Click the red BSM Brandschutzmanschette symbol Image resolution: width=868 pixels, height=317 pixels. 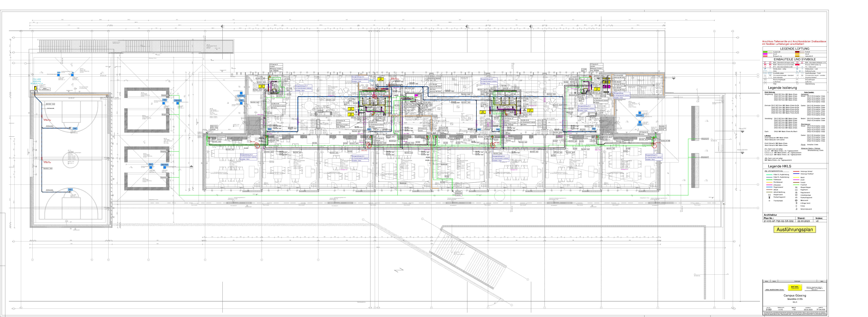click(765, 65)
